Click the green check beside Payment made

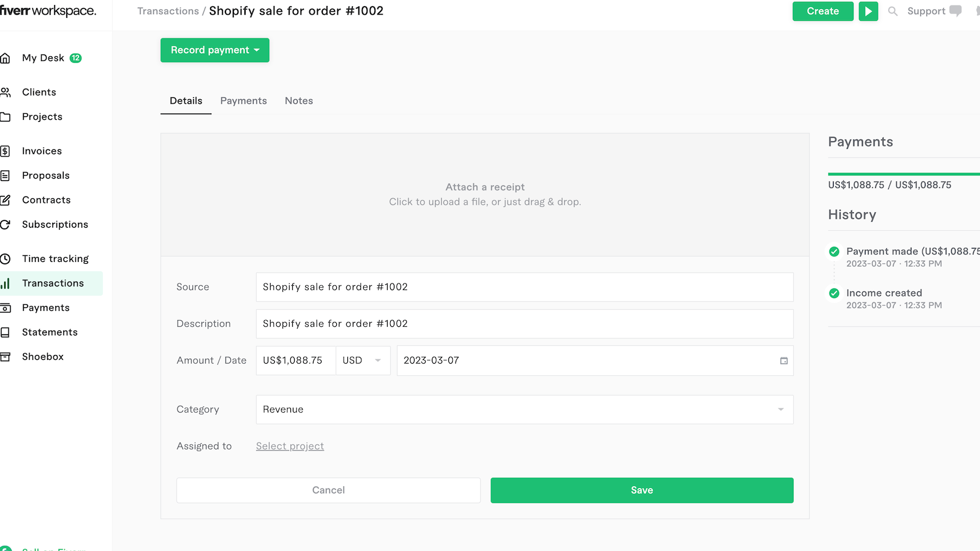click(x=834, y=252)
